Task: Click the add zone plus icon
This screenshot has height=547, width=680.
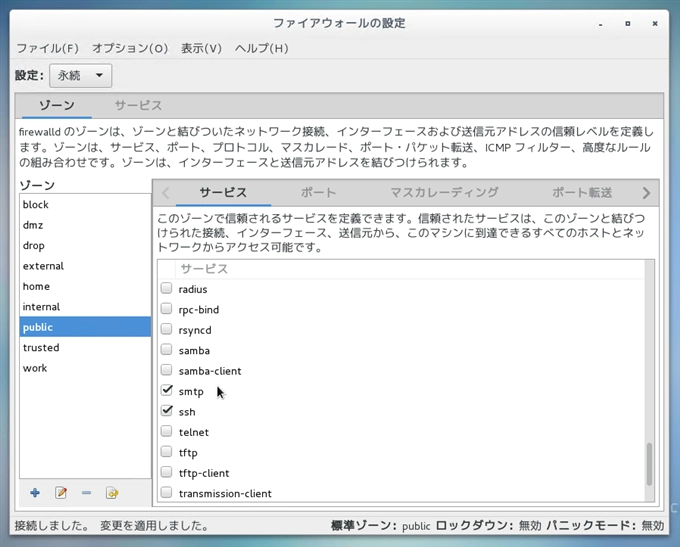Action: (x=35, y=493)
